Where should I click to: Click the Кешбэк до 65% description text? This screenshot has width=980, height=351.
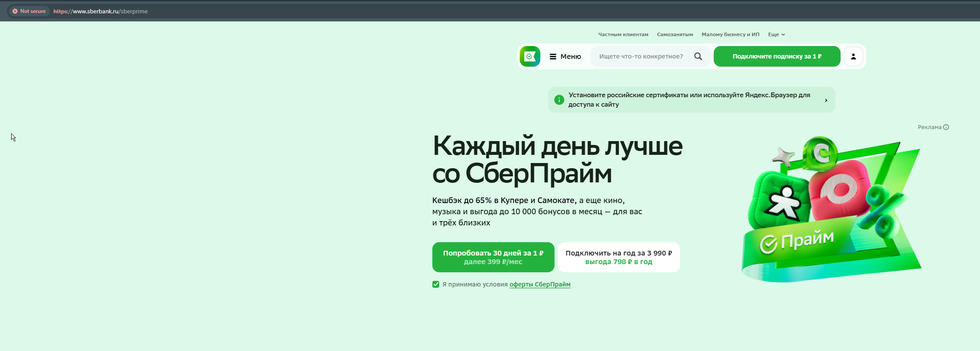coord(537,212)
